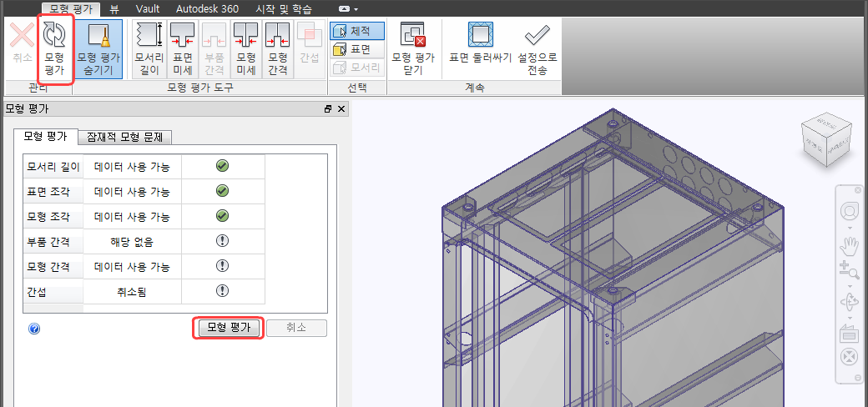This screenshot has width=868, height=407.
Task: Click green check for 표면 조각 row
Action: click(x=223, y=191)
